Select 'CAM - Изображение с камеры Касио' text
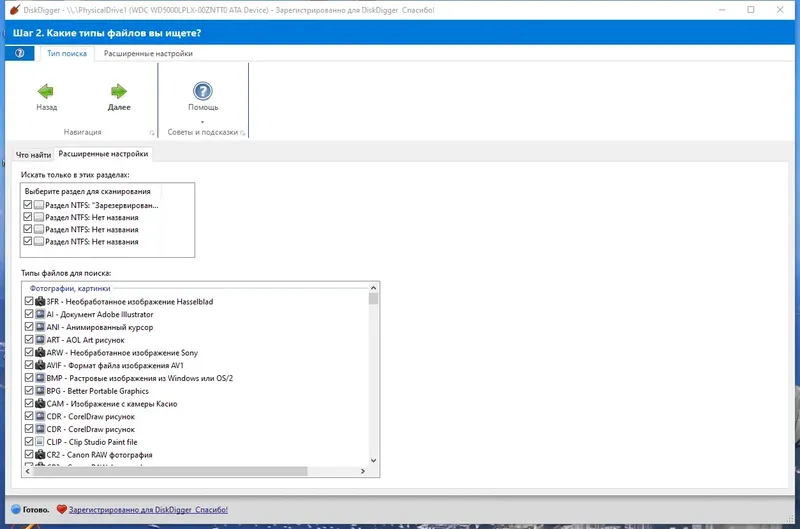The image size is (800, 529). 112,404
